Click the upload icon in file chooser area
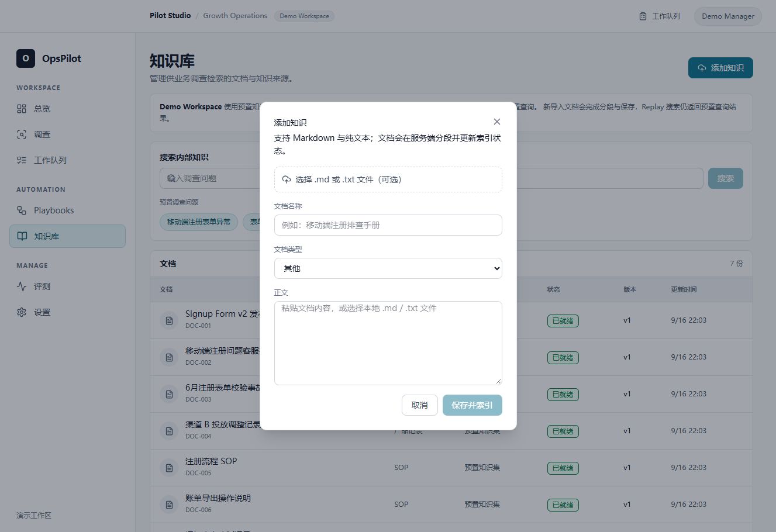Viewport: 776px width, 532px height. click(x=287, y=179)
